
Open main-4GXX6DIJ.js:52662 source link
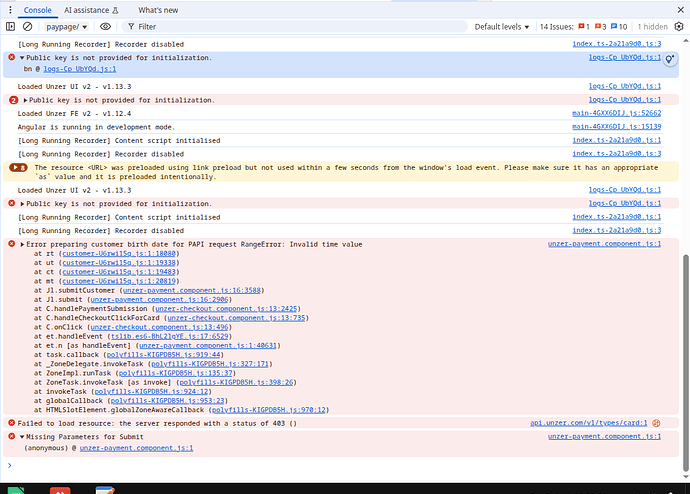pos(617,113)
